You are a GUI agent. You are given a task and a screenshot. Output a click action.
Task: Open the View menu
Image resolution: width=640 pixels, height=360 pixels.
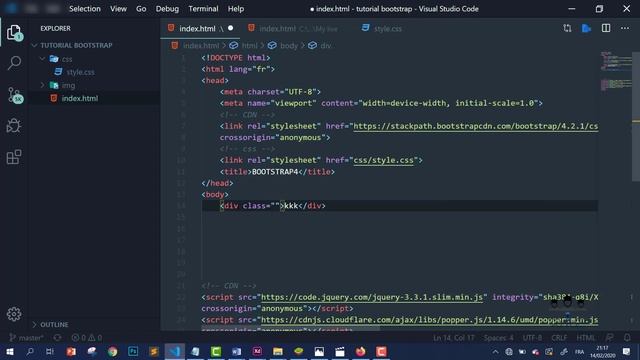click(118, 9)
